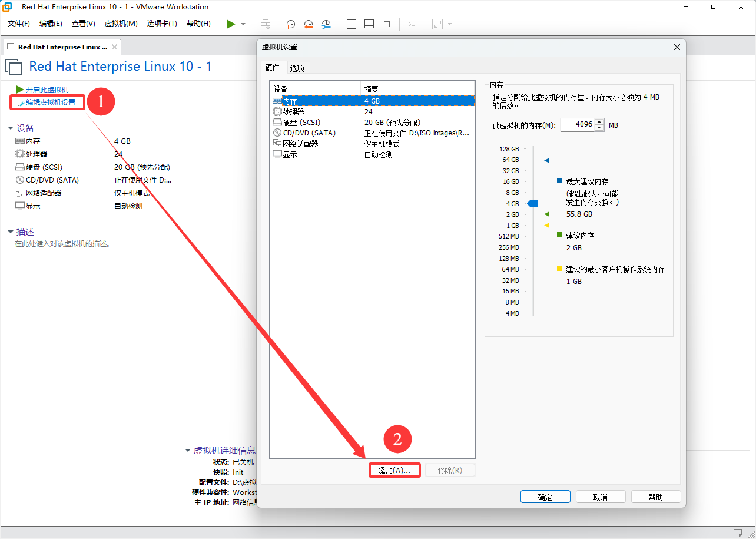Click the 添加(A)... button
The width and height of the screenshot is (756, 539).
(394, 471)
